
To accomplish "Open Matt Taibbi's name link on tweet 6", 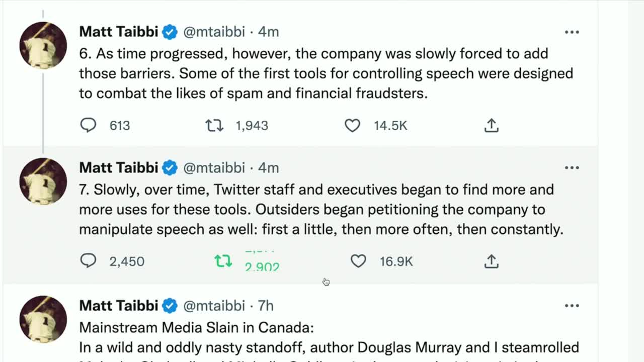I will point(119,32).
